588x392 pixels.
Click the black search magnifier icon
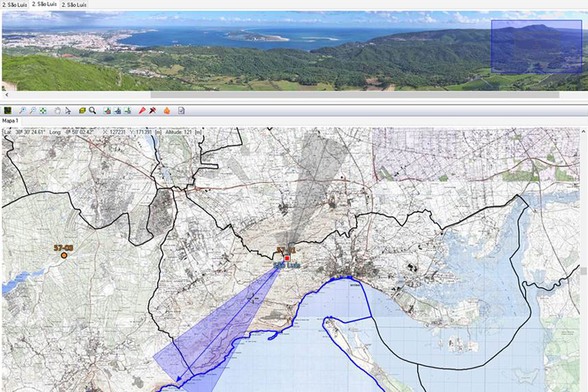point(92,110)
